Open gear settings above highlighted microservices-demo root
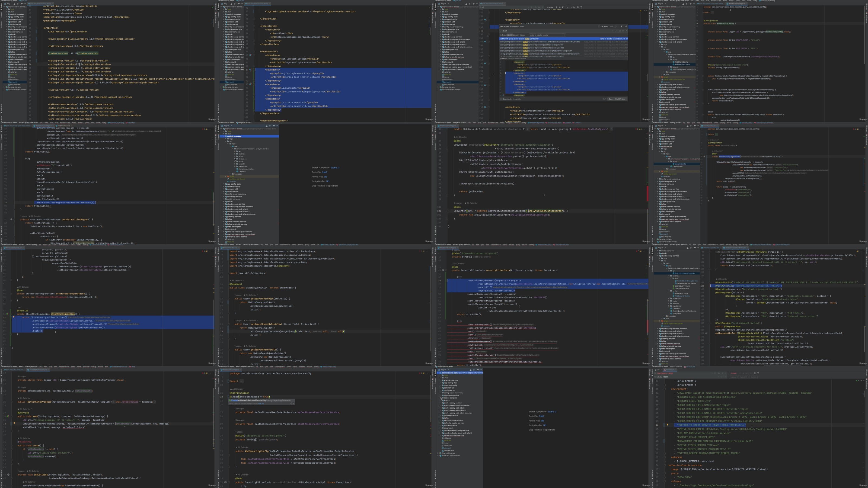The image size is (868, 488). tap(478, 370)
